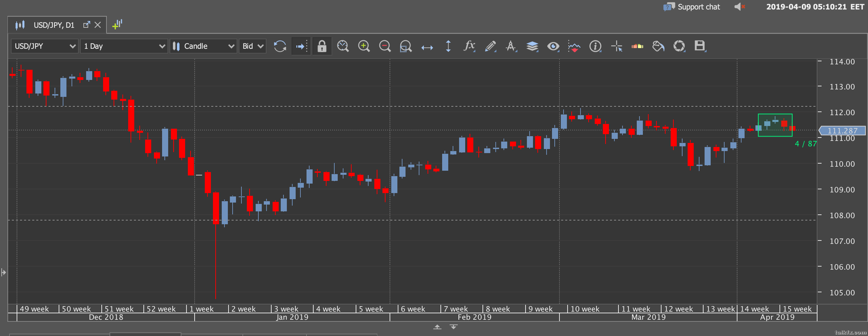This screenshot has height=336, width=868.
Task: Open the compass measurement tools
Action: click(x=511, y=46)
